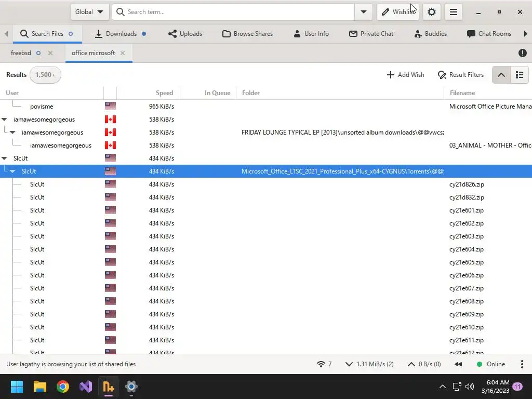Collapse the selected SlcUt folder row
The height and width of the screenshot is (399, 532).
click(12, 171)
